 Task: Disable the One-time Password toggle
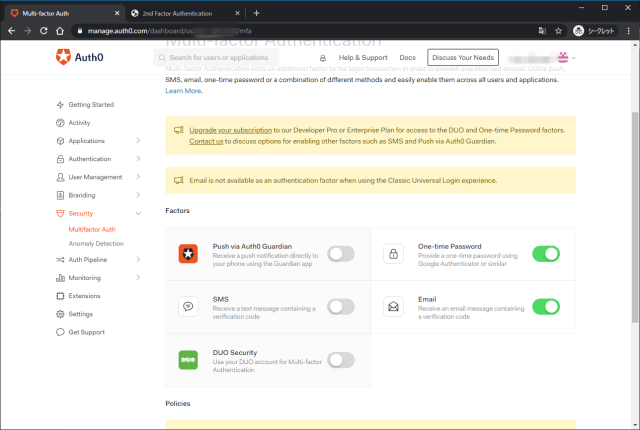546,254
